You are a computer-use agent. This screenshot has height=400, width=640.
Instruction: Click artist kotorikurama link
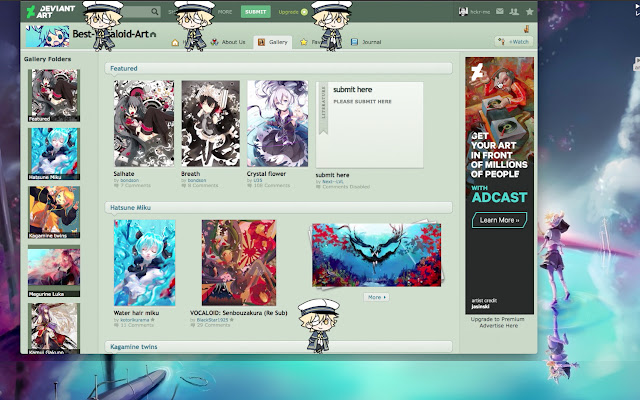[x=135, y=320]
